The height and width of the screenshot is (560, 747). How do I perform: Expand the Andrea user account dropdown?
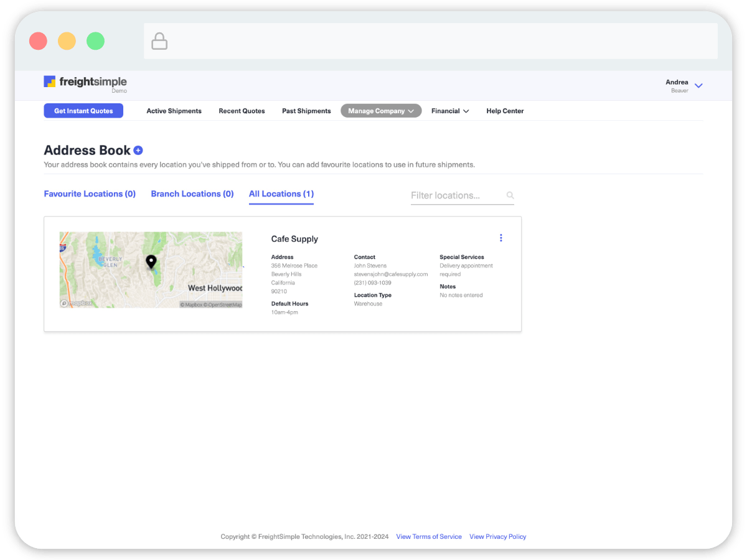(698, 86)
